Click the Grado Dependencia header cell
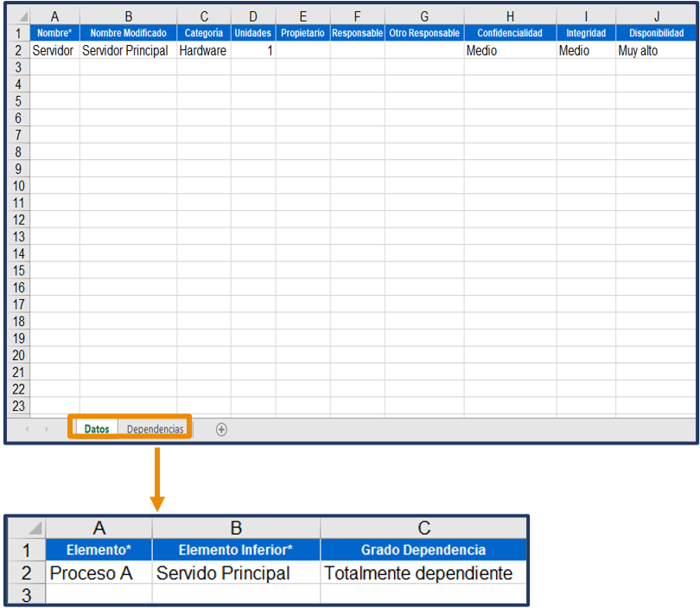 pyautogui.click(x=423, y=550)
